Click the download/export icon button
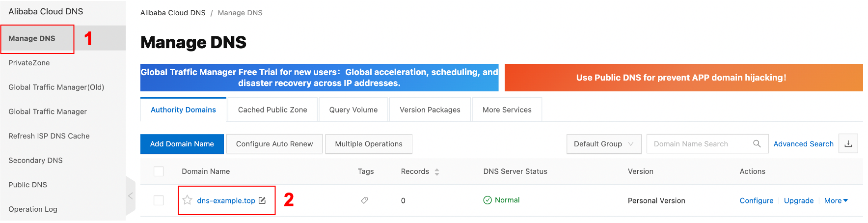 point(848,144)
